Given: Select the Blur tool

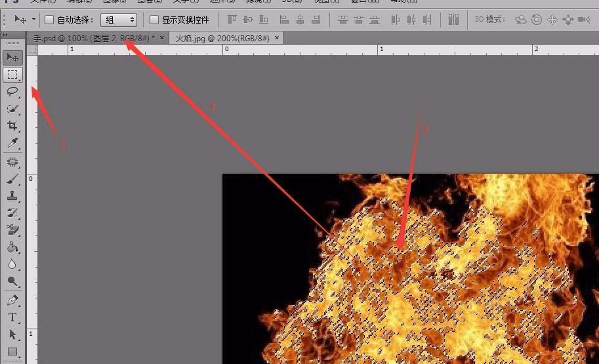Looking at the screenshot, I should (12, 264).
